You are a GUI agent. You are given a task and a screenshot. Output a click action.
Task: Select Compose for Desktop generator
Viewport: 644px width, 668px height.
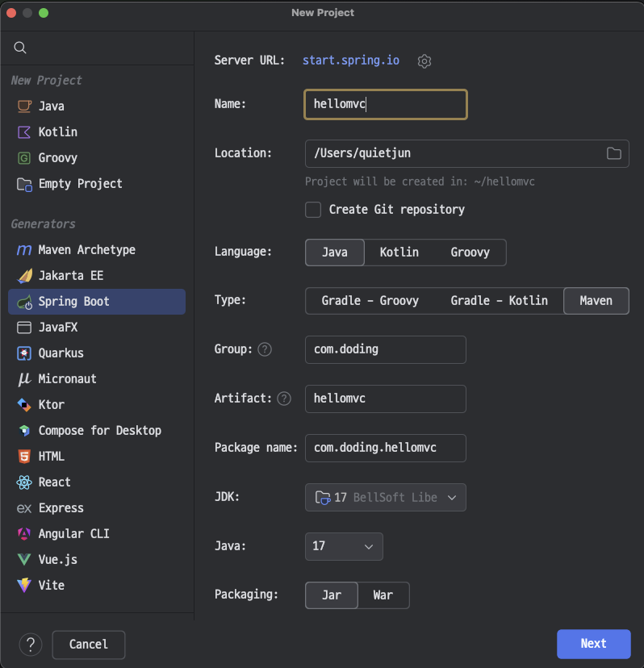(x=97, y=431)
